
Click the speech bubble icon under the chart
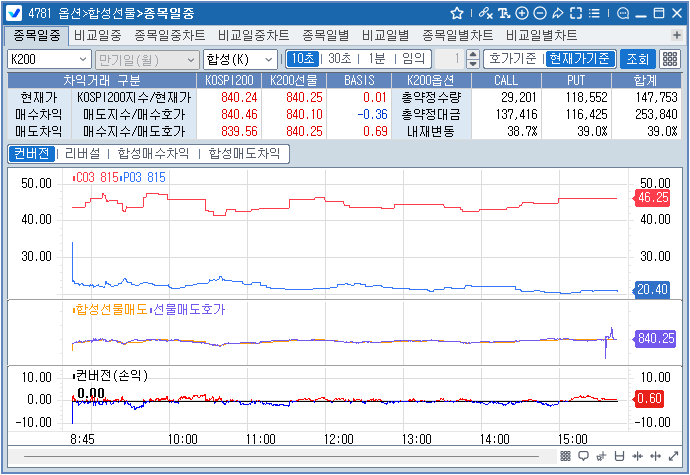(585, 456)
